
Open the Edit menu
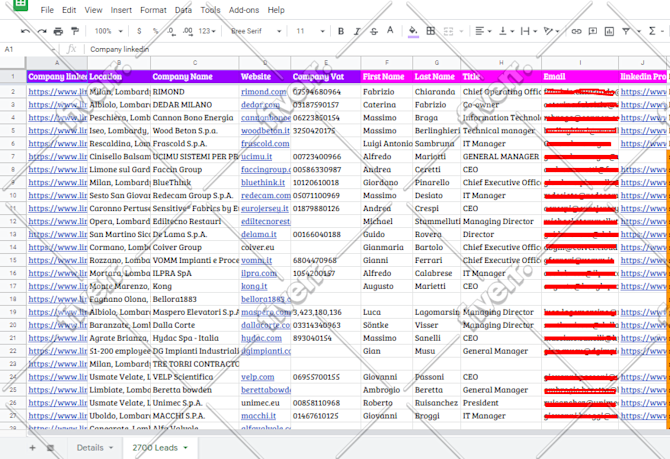tap(69, 10)
